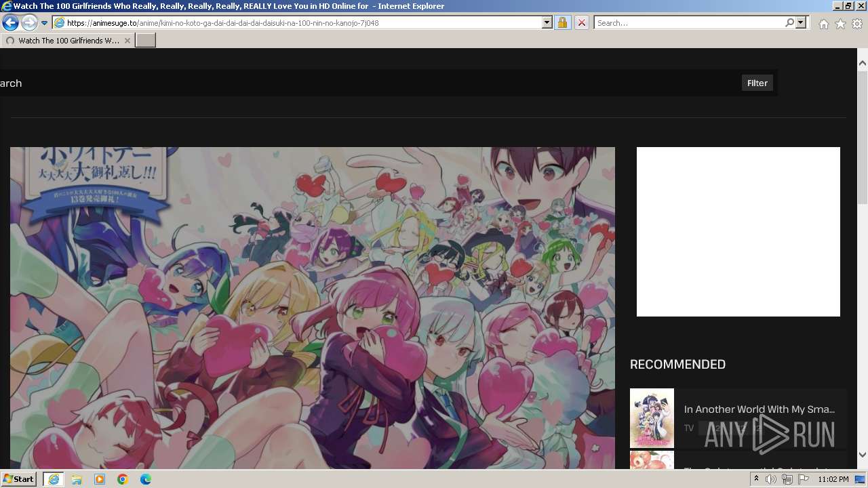Viewport: 868px width, 488px height.
Task: Open Windows Media Player taskbar icon
Action: click(100, 479)
